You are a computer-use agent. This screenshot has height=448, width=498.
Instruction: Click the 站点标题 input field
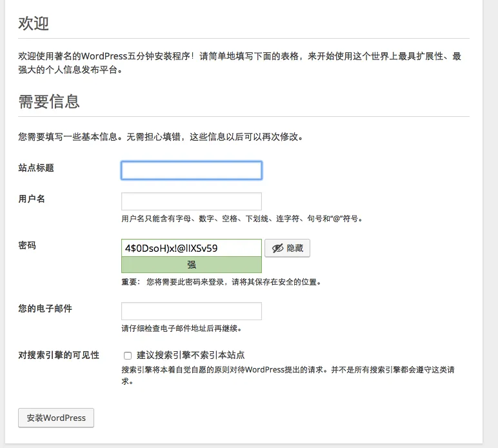click(192, 170)
